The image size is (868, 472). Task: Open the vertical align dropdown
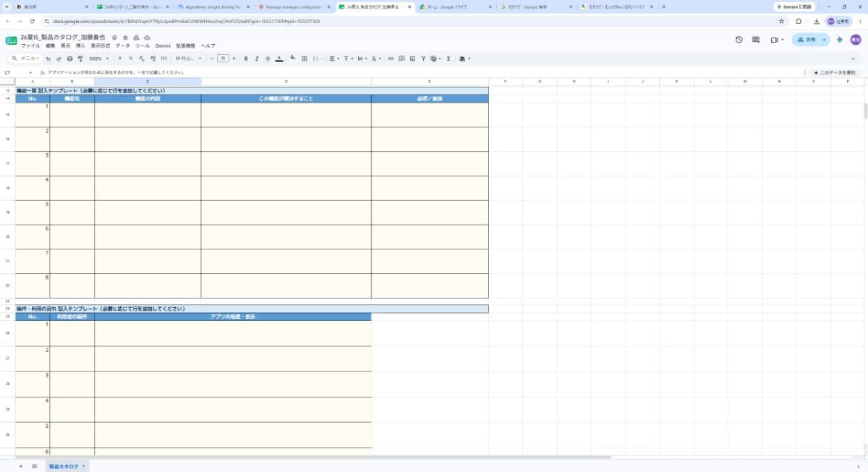click(347, 59)
